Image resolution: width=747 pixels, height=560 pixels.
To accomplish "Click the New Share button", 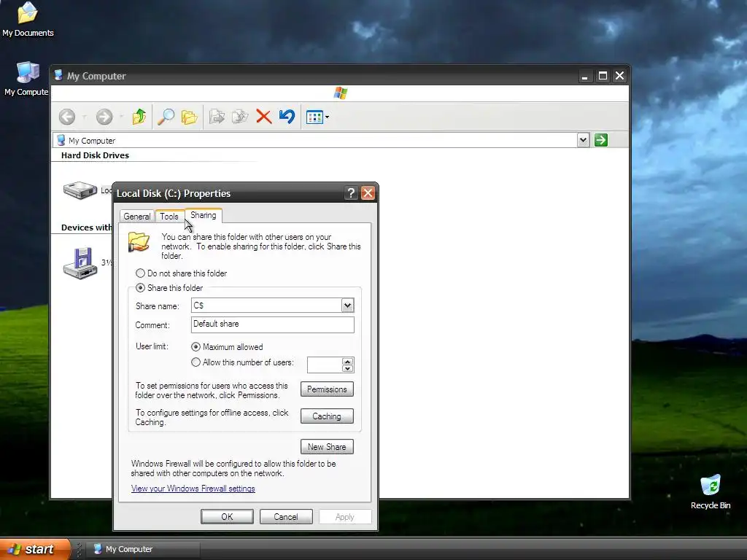I will coord(327,447).
